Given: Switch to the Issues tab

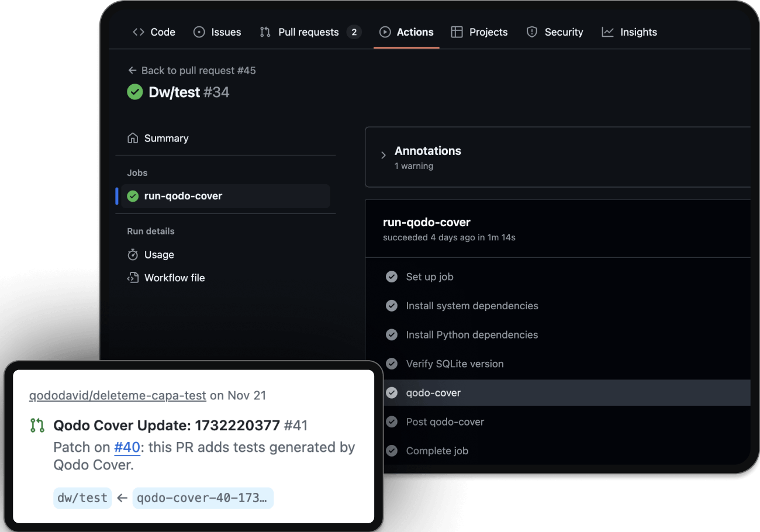Looking at the screenshot, I should [x=217, y=32].
